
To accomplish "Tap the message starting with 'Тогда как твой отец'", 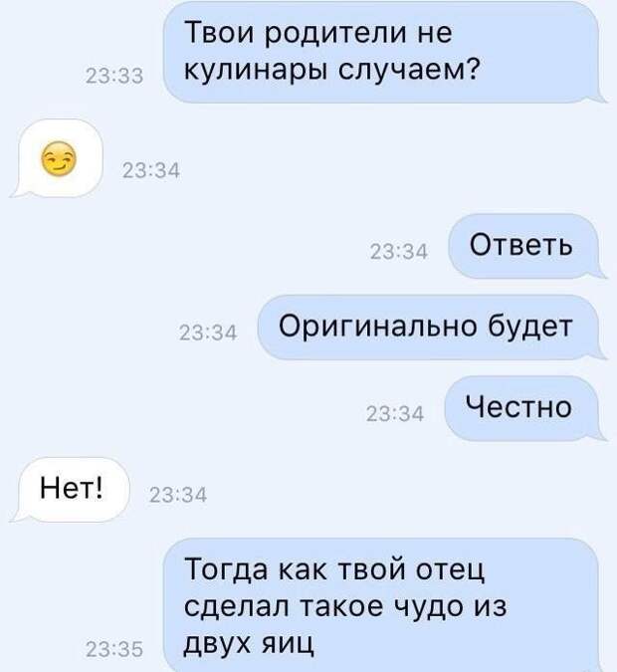I will [381, 604].
